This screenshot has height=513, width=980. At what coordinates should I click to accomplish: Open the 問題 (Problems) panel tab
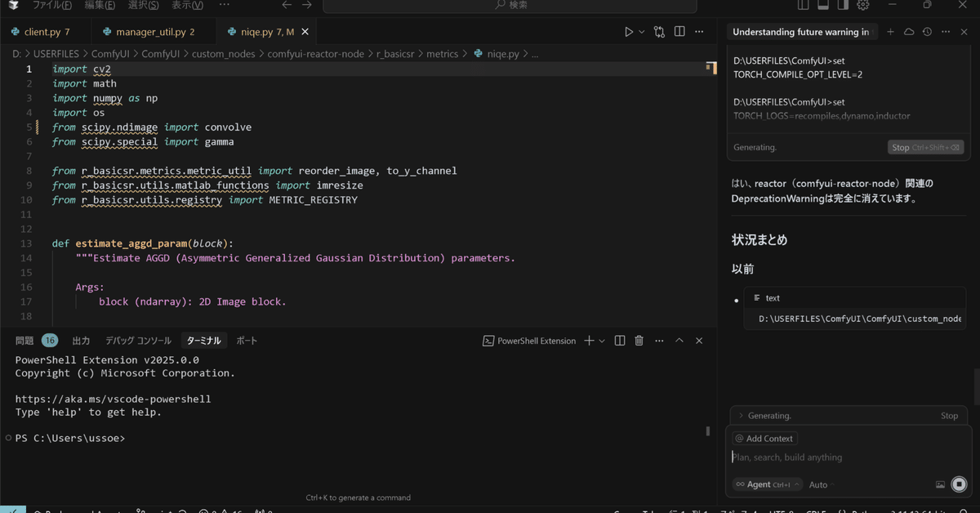pyautogui.click(x=26, y=341)
